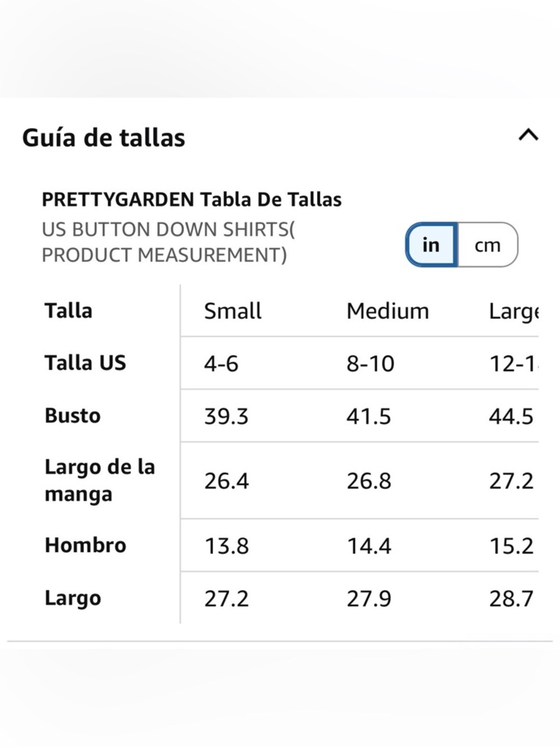Click the Busto row label
Viewport: 560px width, 747px height.
click(73, 416)
